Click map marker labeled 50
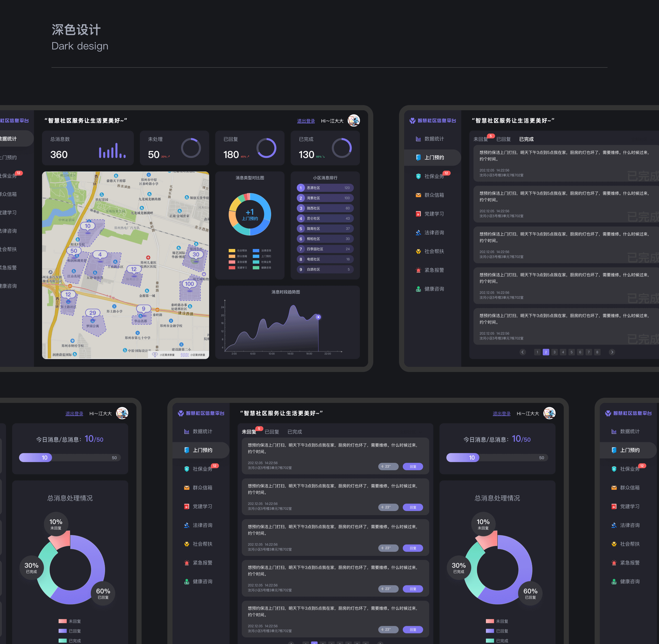The height and width of the screenshot is (644, 659). 74,251
